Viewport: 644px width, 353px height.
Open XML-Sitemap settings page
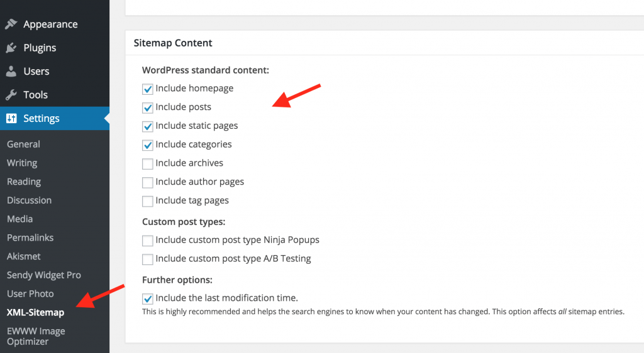(35, 313)
